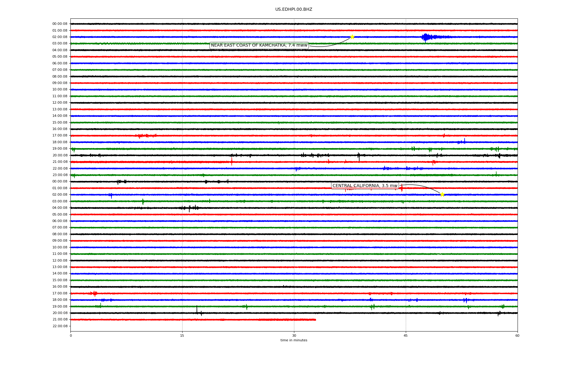Select the Central California 3.5 mw label
The image size is (588, 368).
click(365, 186)
